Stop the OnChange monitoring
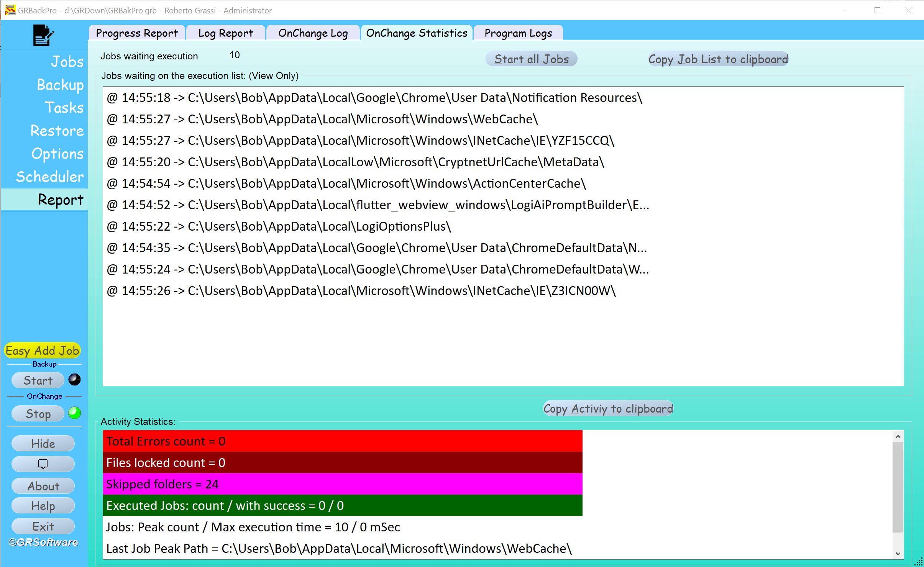 (x=38, y=414)
